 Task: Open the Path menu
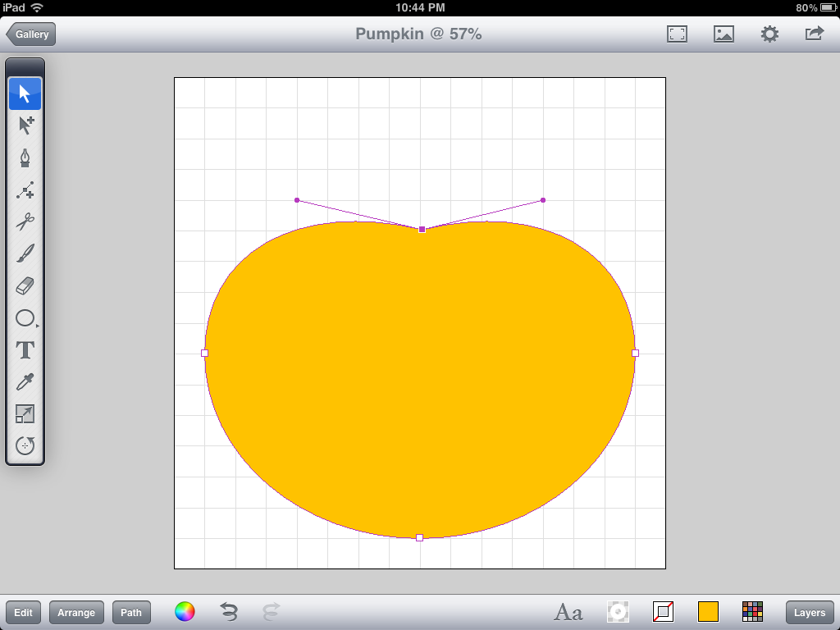pyautogui.click(x=130, y=612)
